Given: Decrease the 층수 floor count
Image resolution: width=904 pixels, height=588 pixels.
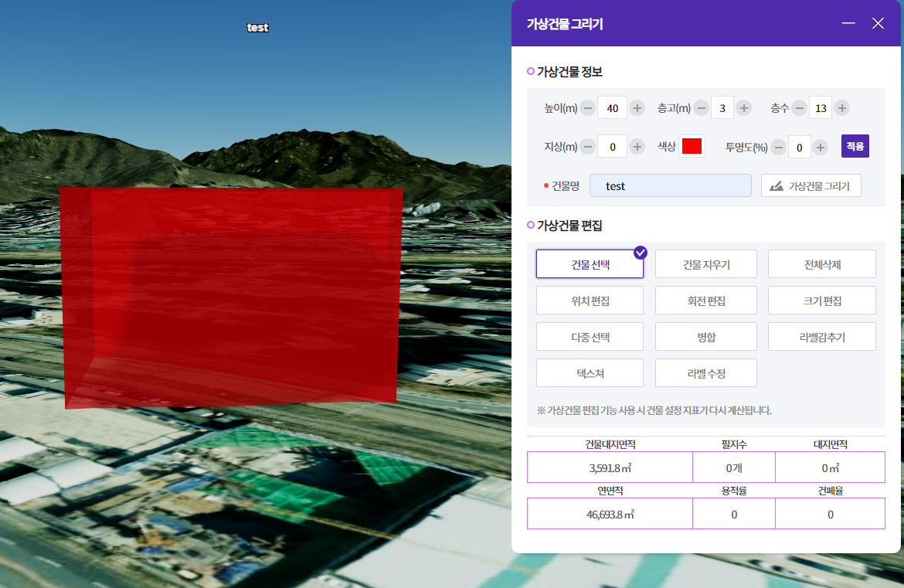Looking at the screenshot, I should point(799,108).
